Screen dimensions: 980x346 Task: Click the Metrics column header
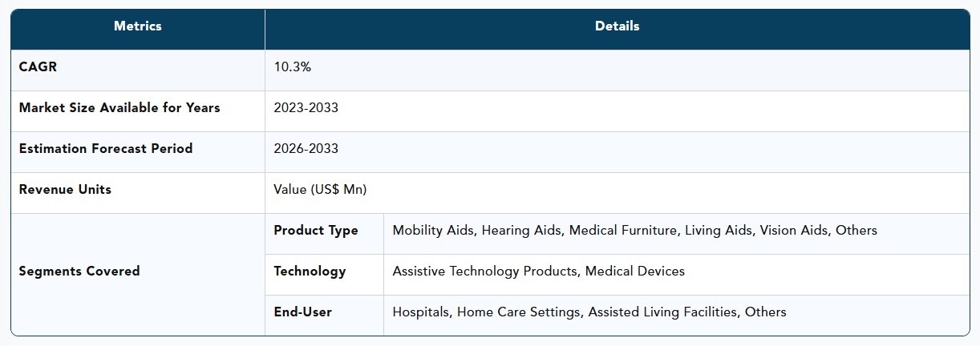[x=138, y=26]
